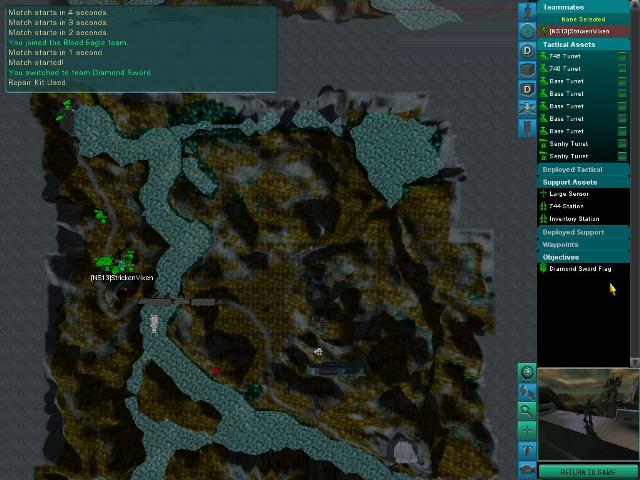Click the turret icon beside 745 Turret
Image resolution: width=640 pixels, height=480 pixels.
[544, 56]
